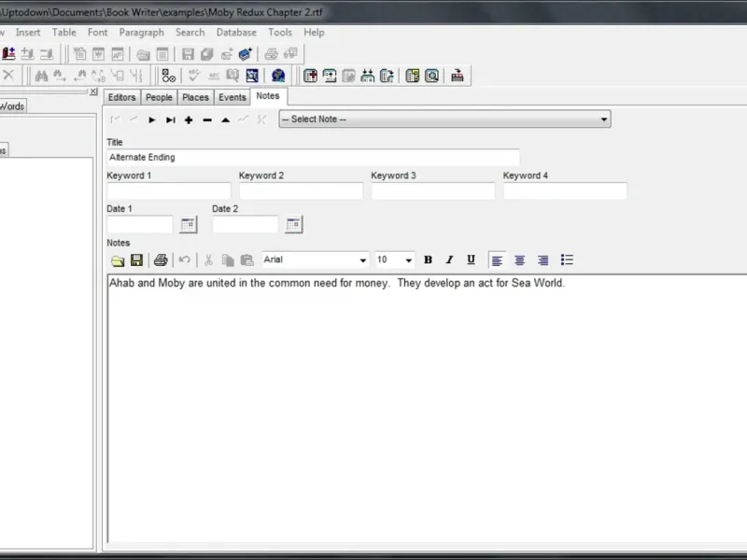Click the save all stacked disks icon

(x=206, y=54)
